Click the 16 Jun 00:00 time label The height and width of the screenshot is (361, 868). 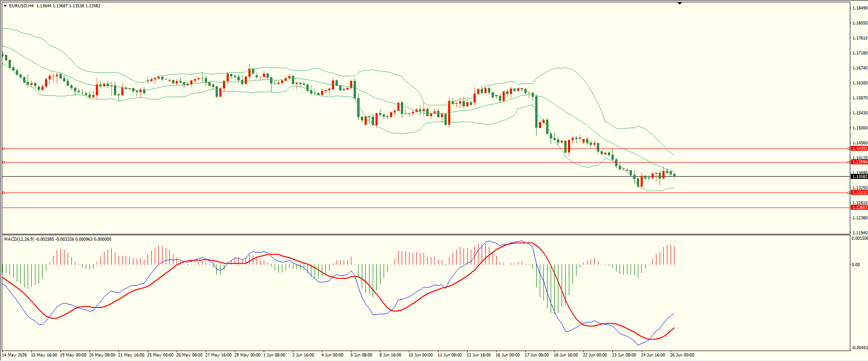click(x=508, y=355)
